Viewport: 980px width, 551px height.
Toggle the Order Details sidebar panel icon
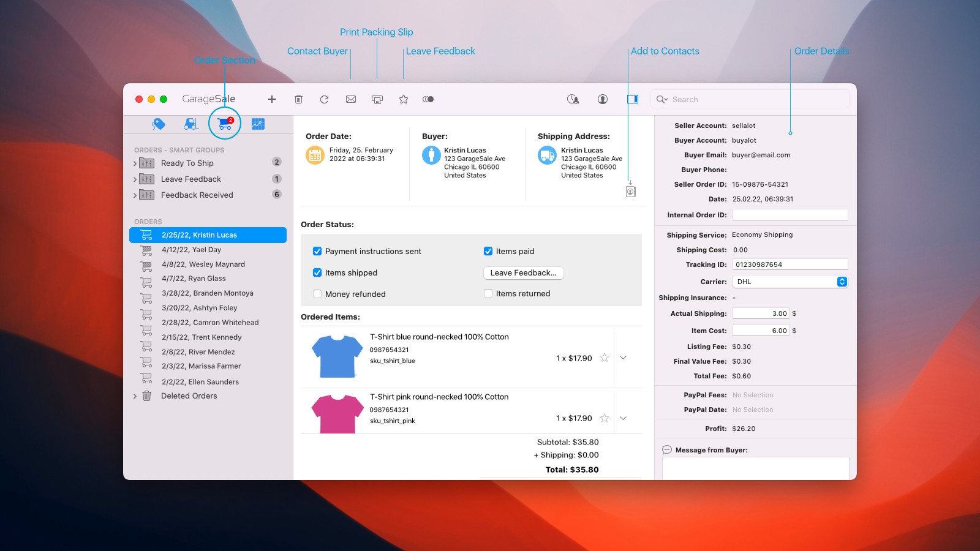(633, 99)
